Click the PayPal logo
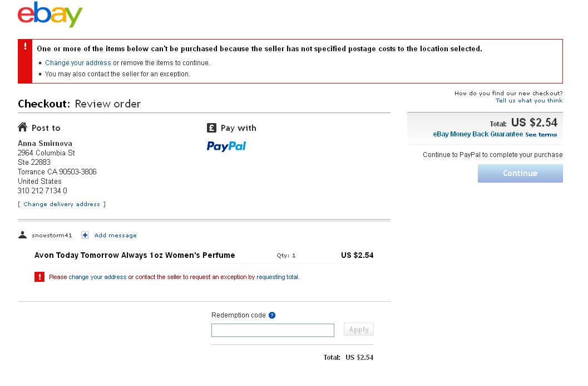This screenshot has width=588, height=386. tap(226, 146)
